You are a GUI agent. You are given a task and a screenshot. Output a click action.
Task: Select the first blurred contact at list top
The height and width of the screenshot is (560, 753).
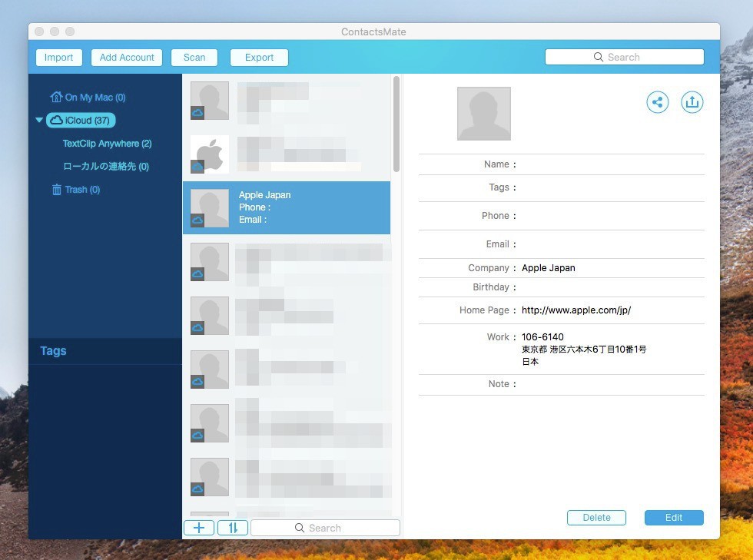[x=286, y=101]
